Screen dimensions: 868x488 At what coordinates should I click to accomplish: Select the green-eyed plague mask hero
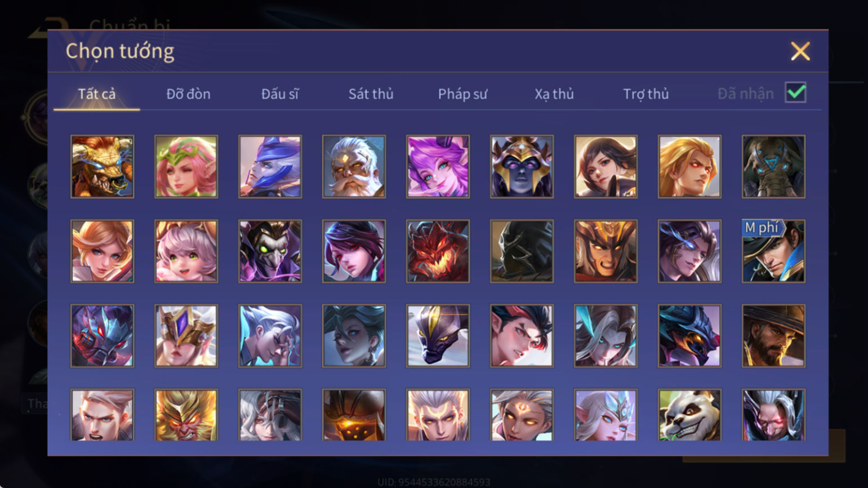270,251
